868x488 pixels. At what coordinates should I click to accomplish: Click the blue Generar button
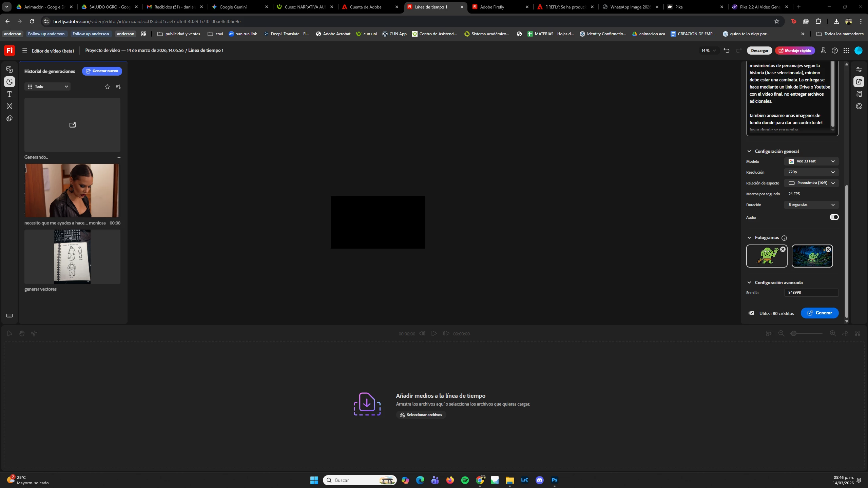point(819,313)
